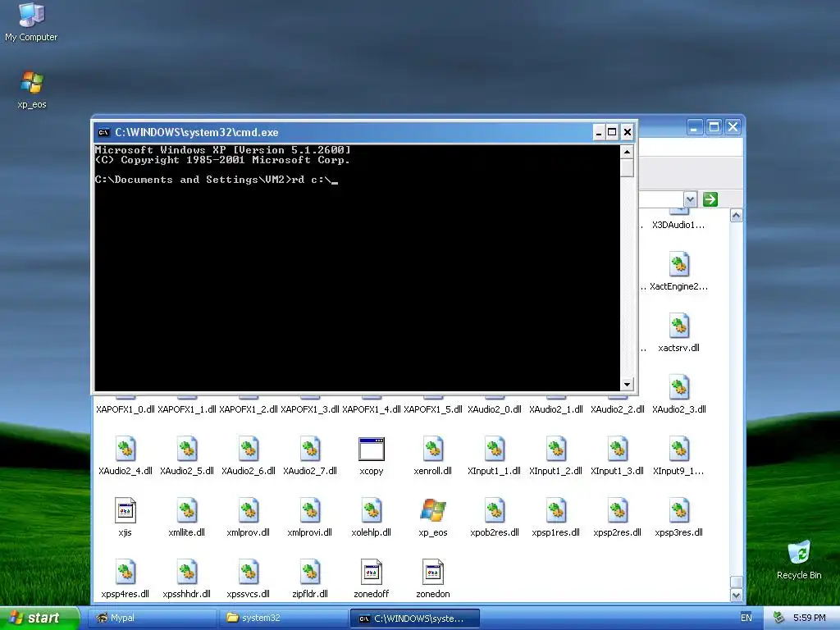This screenshot has width=840, height=630.
Task: Click the cmd.exe window title bar
Action: click(343, 132)
